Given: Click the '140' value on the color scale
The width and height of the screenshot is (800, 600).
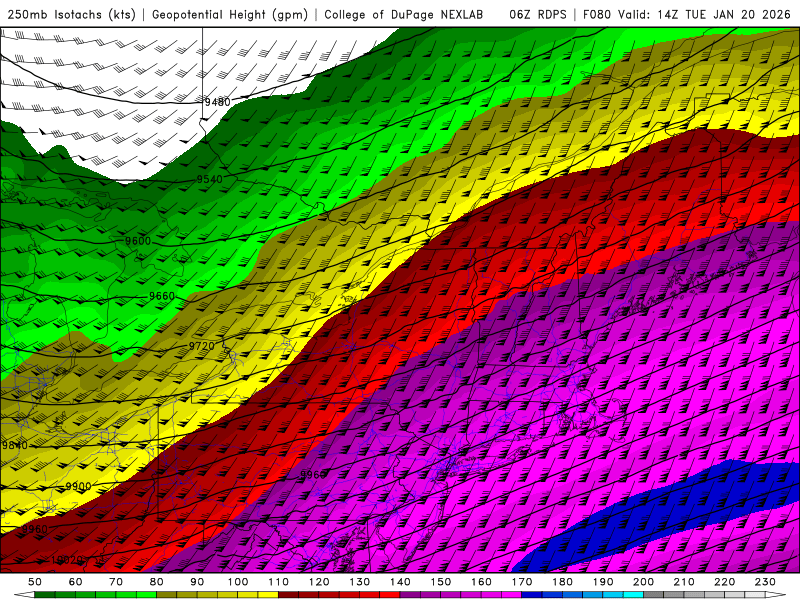Looking at the screenshot, I should pos(400,582).
